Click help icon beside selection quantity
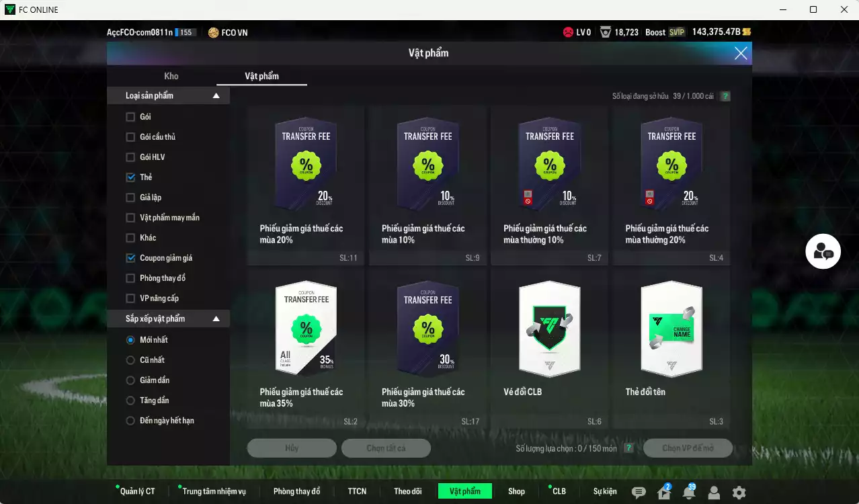The width and height of the screenshot is (859, 504). [x=628, y=448]
